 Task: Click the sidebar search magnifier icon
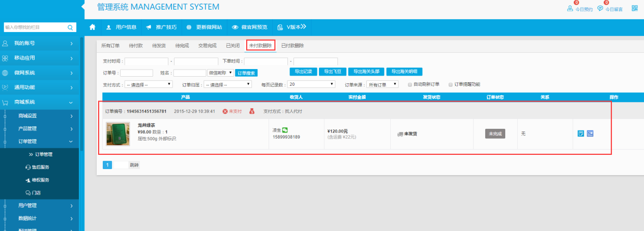point(71,27)
